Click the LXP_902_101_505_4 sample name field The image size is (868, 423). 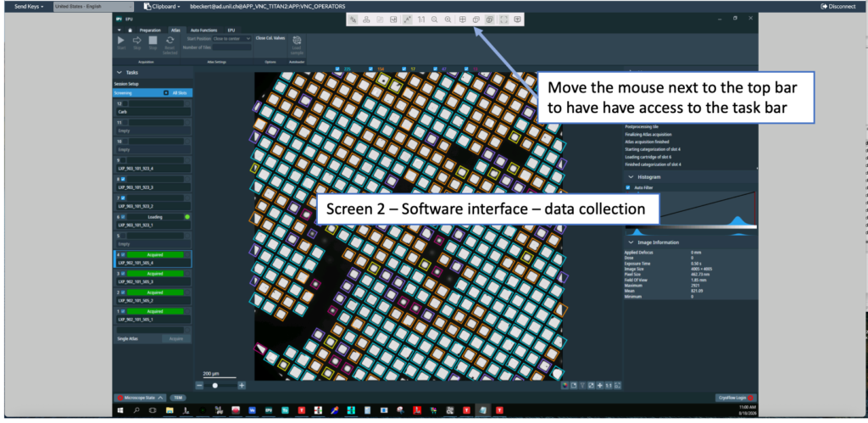click(x=153, y=263)
